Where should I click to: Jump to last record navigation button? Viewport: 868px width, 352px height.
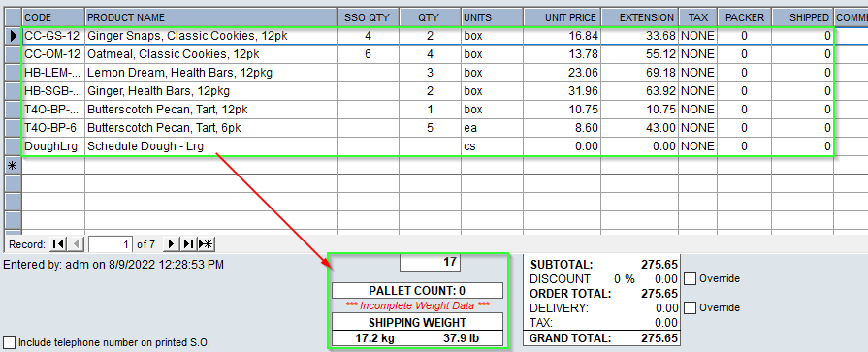pyautogui.click(x=189, y=244)
